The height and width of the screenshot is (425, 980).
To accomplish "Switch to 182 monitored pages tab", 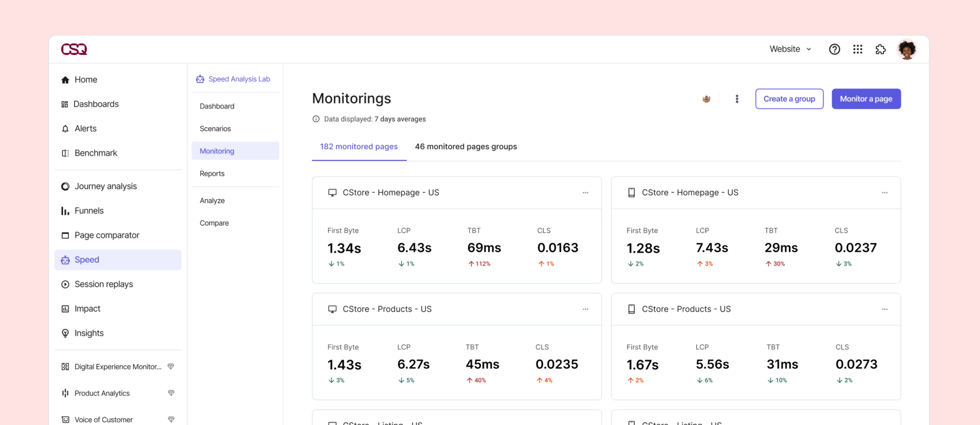I will tap(359, 147).
